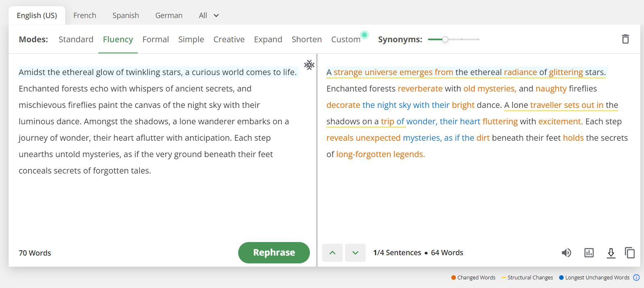Click the '64 Words' output counter
Screen dimensions: 644x288
(447, 253)
